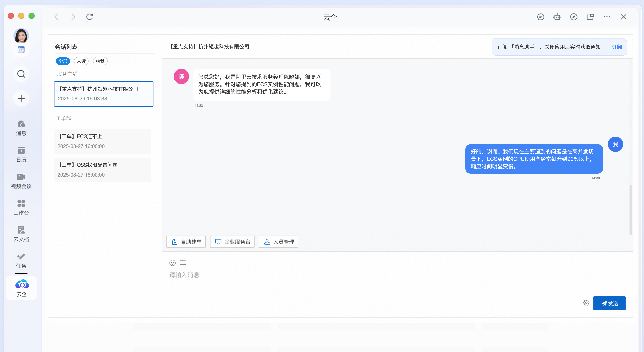Image resolution: width=644 pixels, height=352 pixels.
Task: Click the emoji smiley icon
Action: (x=173, y=263)
